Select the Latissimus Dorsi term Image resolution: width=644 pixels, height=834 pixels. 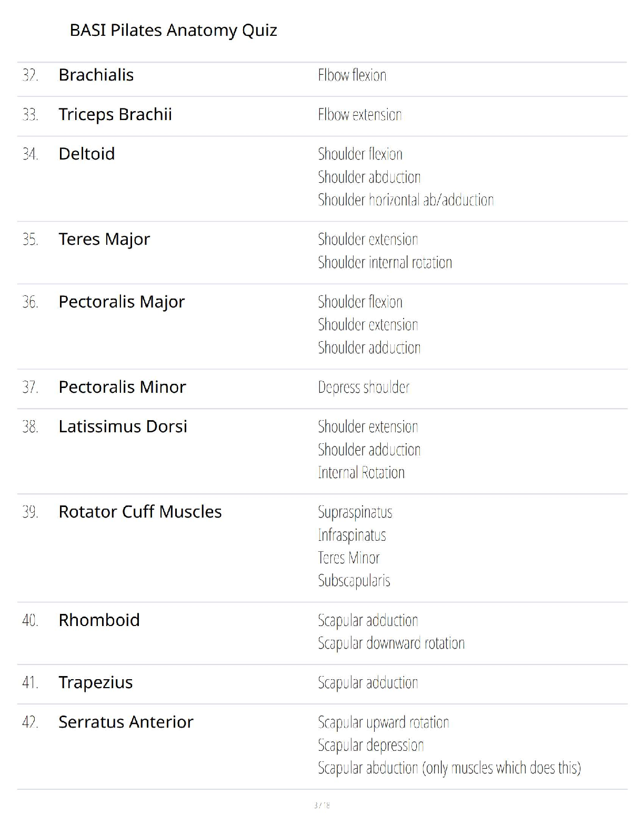tap(123, 427)
